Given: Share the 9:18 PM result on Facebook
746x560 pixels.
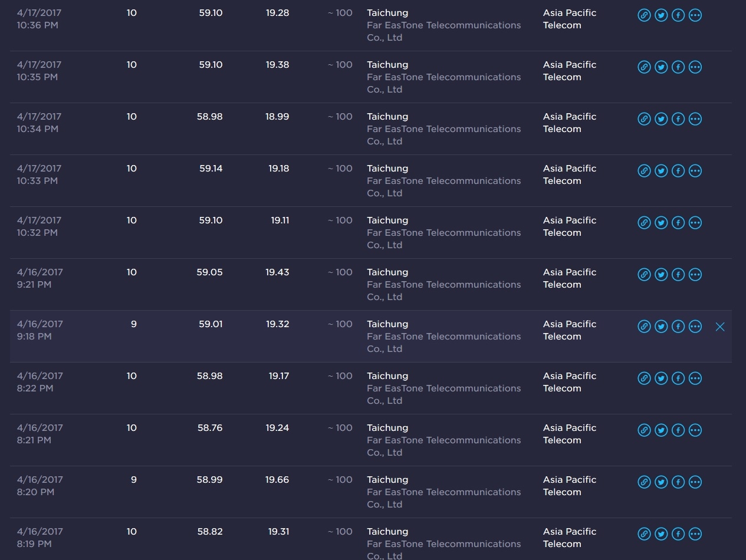Looking at the screenshot, I should (678, 327).
